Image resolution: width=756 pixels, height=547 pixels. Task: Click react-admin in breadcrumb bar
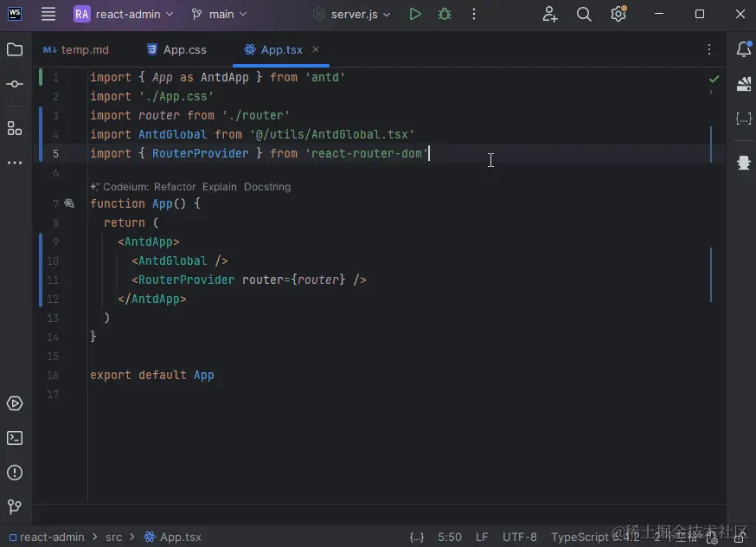tap(48, 537)
